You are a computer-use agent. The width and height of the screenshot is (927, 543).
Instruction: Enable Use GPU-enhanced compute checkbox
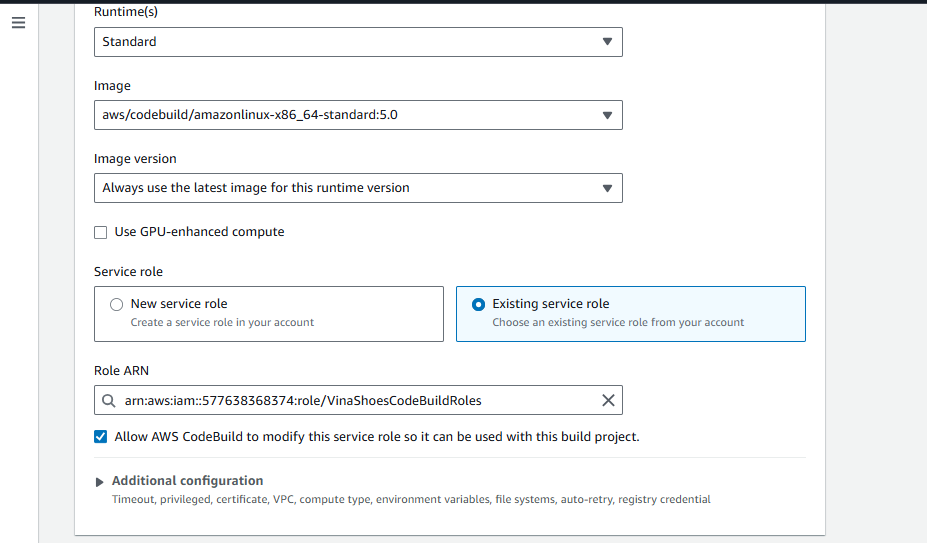pos(100,232)
